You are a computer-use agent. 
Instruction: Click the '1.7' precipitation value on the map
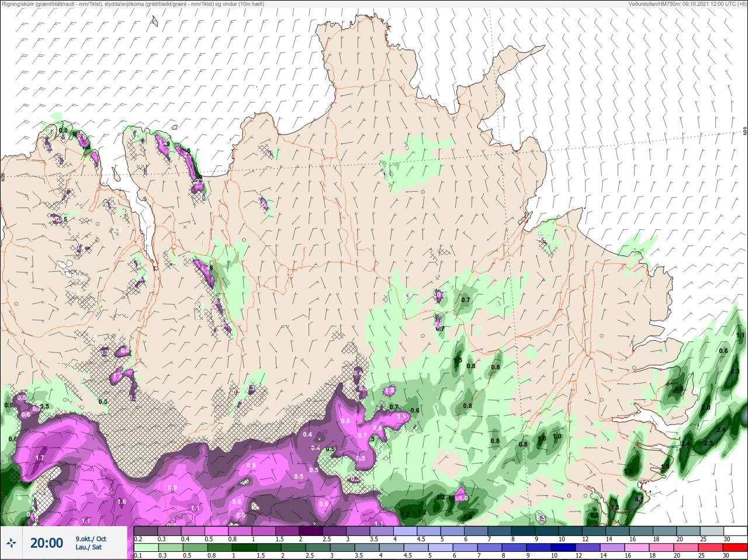coord(40,458)
